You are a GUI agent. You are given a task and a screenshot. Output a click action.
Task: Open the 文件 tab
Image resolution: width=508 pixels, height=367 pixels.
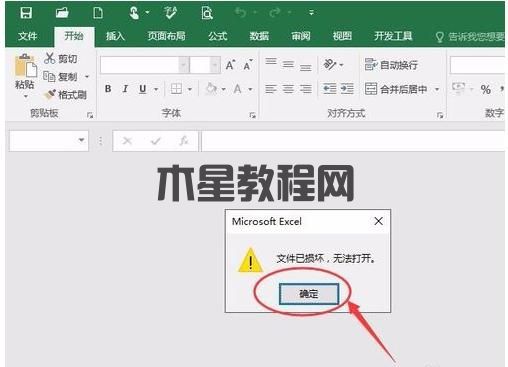point(28,36)
